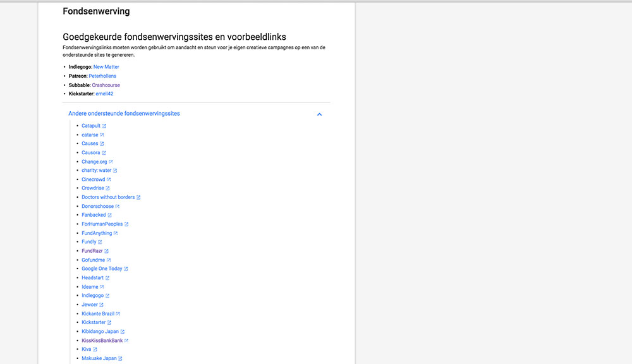
Task: Open the Peterhollens Patreon link
Action: point(102,76)
